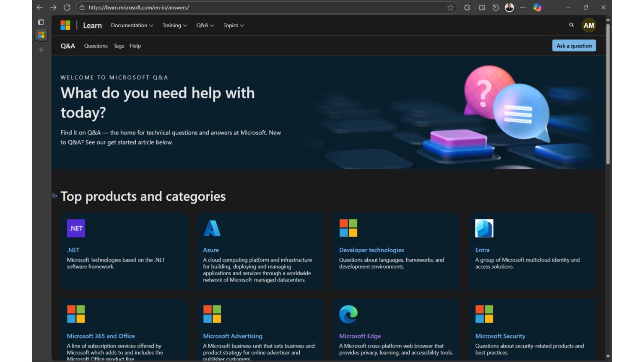The width and height of the screenshot is (644, 362).
Task: Click the Microsoft Edge product icon
Action: pos(348,314)
